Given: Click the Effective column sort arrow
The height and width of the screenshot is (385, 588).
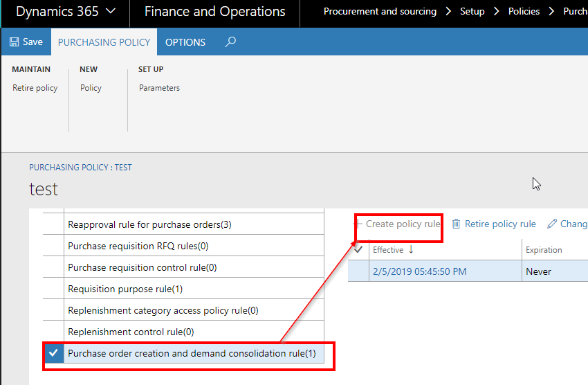Looking at the screenshot, I should (x=411, y=249).
